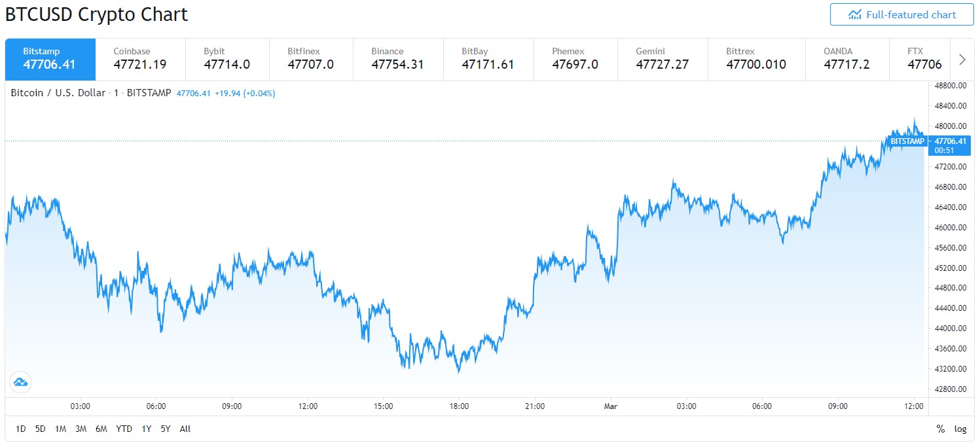980x445 pixels.
Task: Click the chart icon in Full-featured chart button
Action: (x=854, y=14)
